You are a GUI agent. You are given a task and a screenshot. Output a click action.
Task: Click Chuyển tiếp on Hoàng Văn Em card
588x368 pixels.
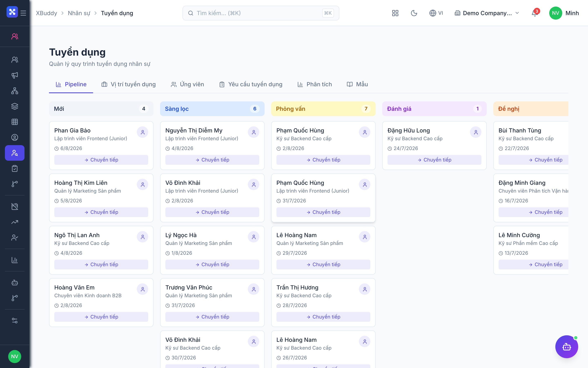point(101,317)
